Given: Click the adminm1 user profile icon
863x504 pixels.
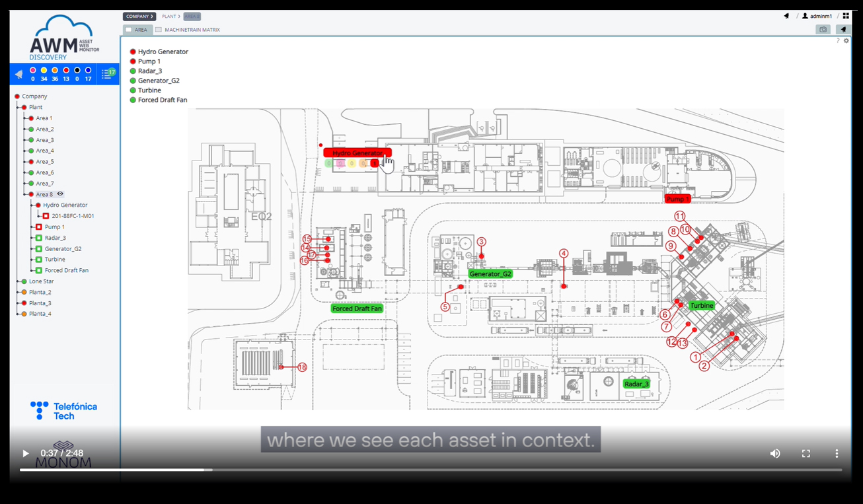Looking at the screenshot, I should point(806,16).
